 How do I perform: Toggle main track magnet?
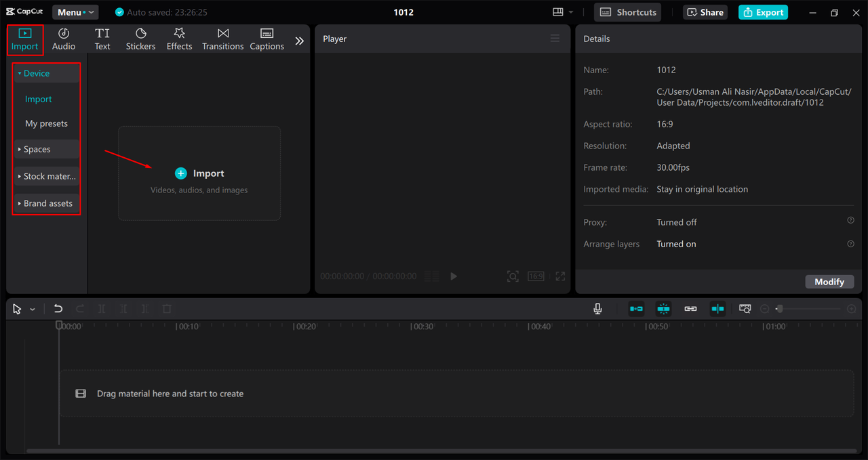pyautogui.click(x=636, y=309)
